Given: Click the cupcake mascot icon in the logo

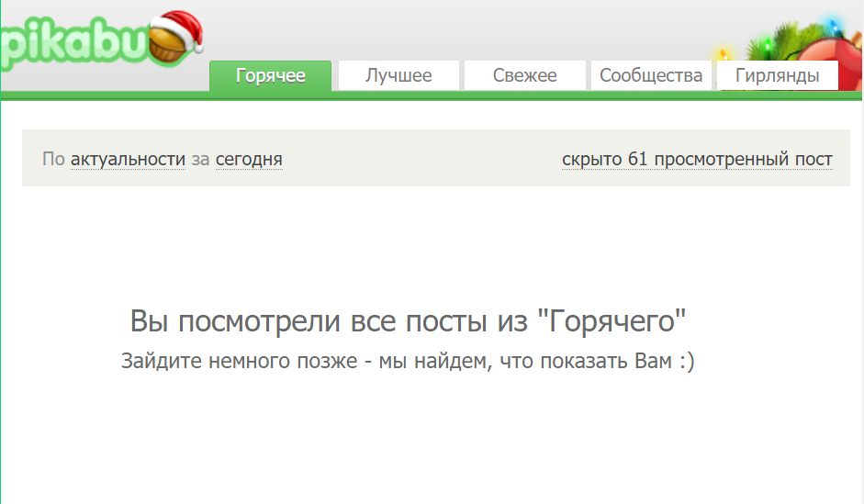Looking at the screenshot, I should [167, 47].
